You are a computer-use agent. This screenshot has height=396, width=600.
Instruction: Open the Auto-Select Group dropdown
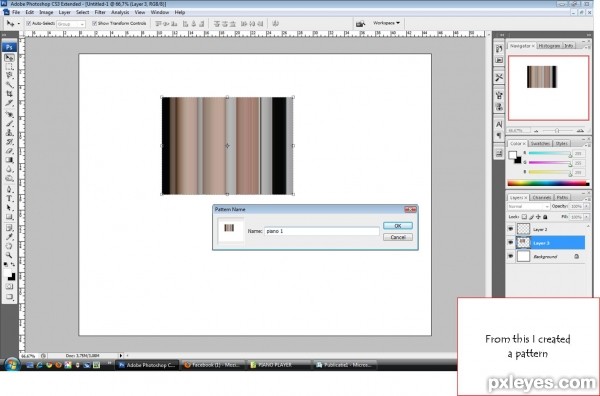(x=71, y=24)
